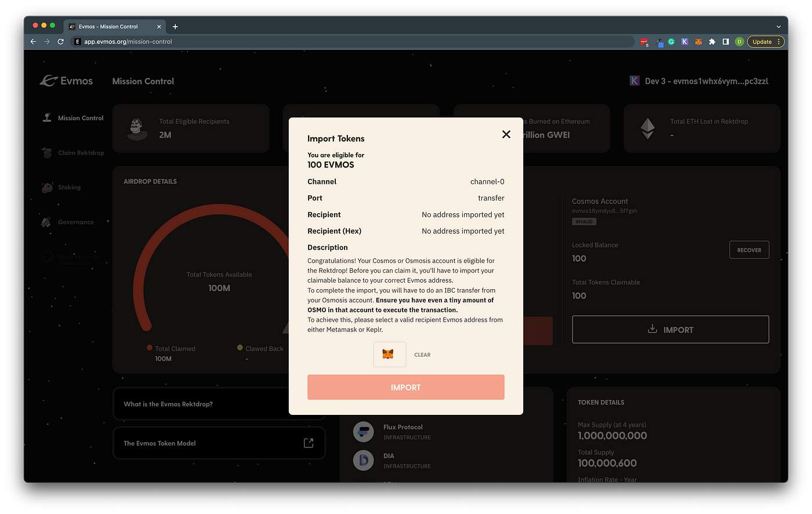Click the Mission Control joystick icon

click(47, 118)
